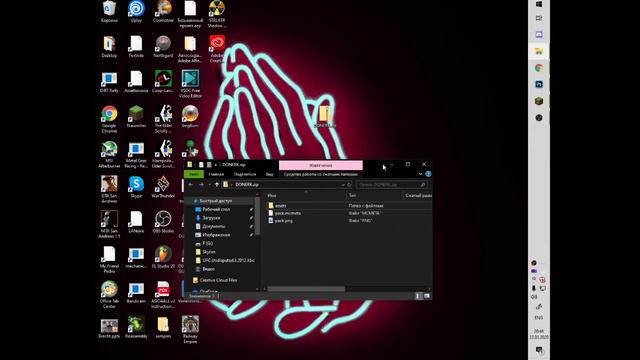The width and height of the screenshot is (640, 360).
Task: Refresh the Explorer folder view
Action: click(349, 185)
